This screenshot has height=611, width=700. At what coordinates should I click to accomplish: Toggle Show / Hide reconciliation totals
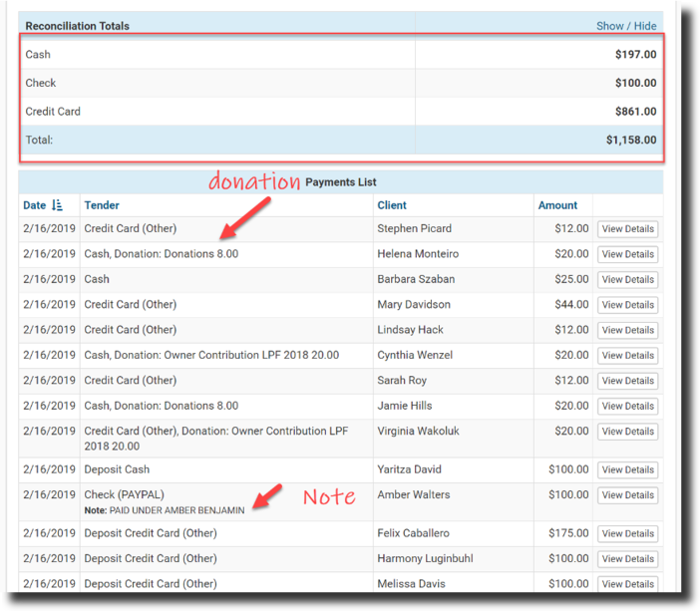pos(626,26)
